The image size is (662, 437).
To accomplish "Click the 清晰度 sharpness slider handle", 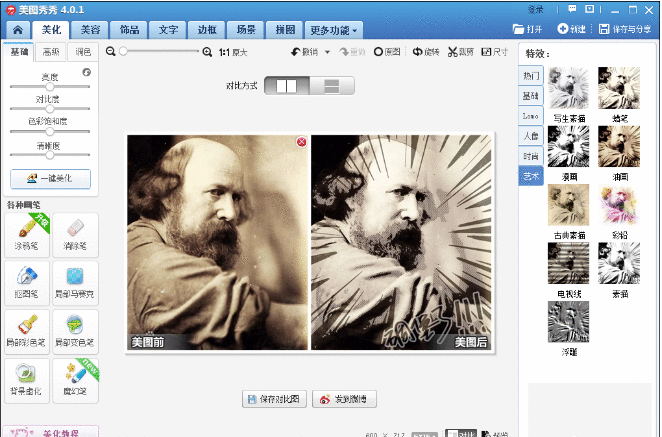I will [x=50, y=155].
